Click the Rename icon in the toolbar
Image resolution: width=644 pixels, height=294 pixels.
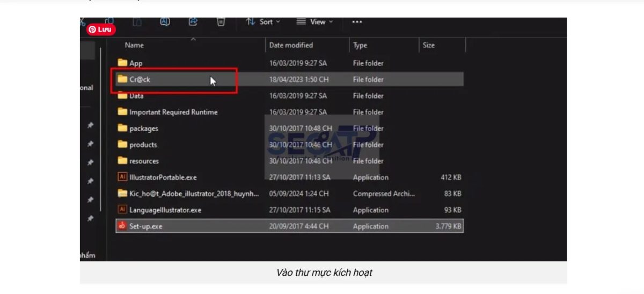pyautogui.click(x=165, y=21)
